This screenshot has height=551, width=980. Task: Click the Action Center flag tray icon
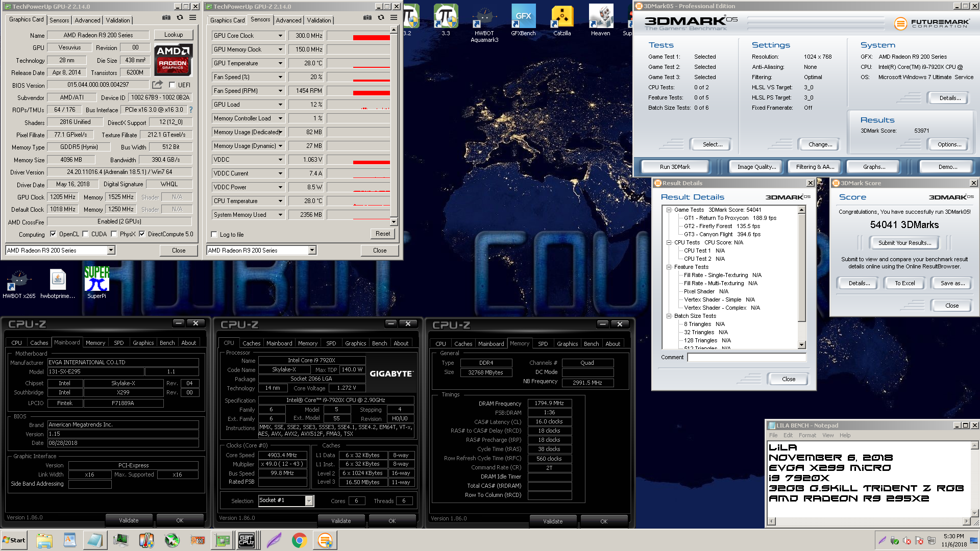(x=919, y=540)
